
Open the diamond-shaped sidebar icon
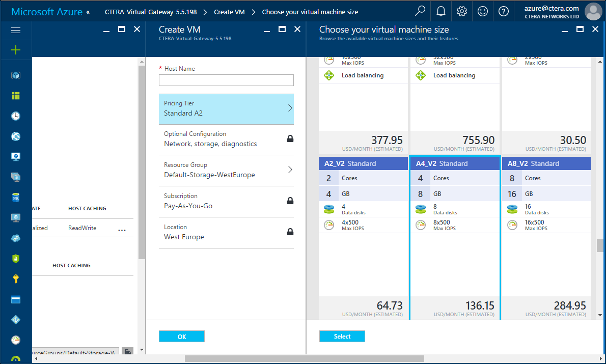point(16,320)
